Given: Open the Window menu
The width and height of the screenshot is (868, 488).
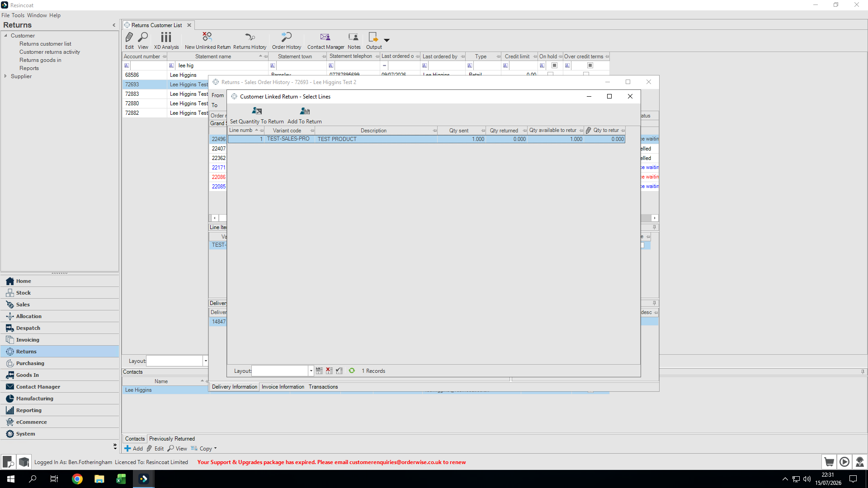Looking at the screenshot, I should coord(37,15).
